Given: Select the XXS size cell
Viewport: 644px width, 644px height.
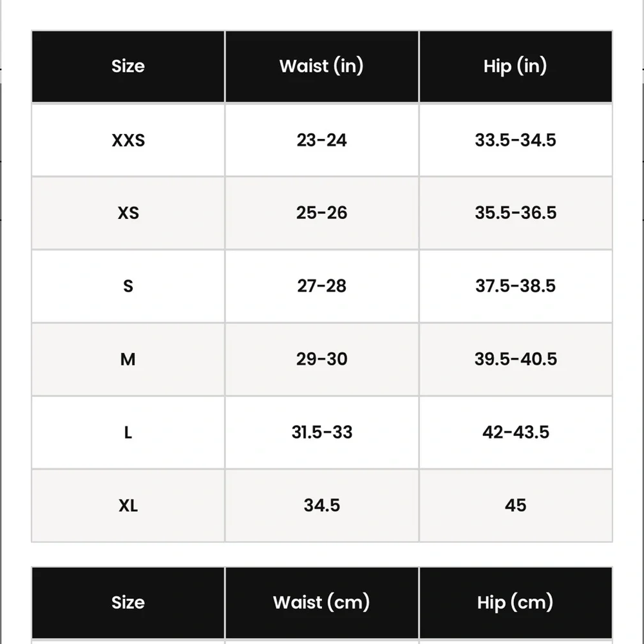Looking at the screenshot, I should [x=128, y=140].
